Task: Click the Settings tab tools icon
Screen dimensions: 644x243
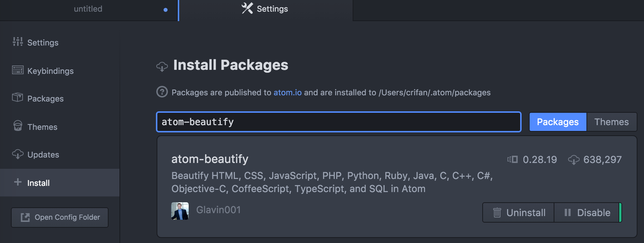Action: pyautogui.click(x=247, y=8)
